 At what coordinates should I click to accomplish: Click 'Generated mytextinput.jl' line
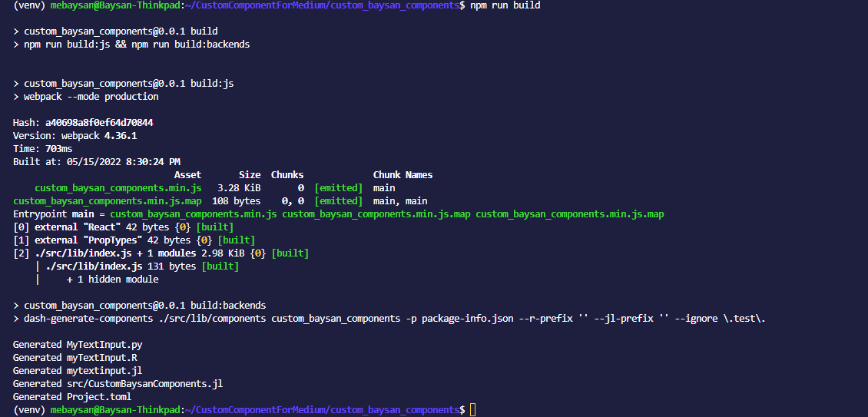pyautogui.click(x=78, y=370)
